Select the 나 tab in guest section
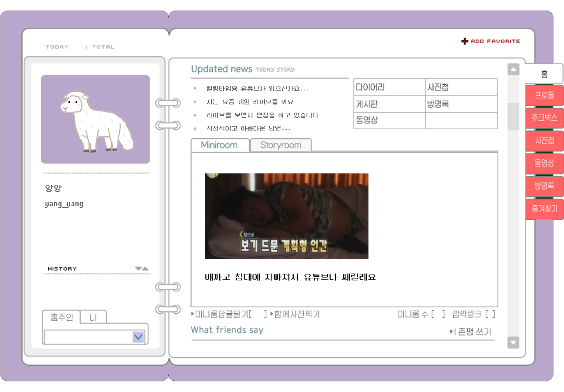564x392 pixels. [x=93, y=317]
